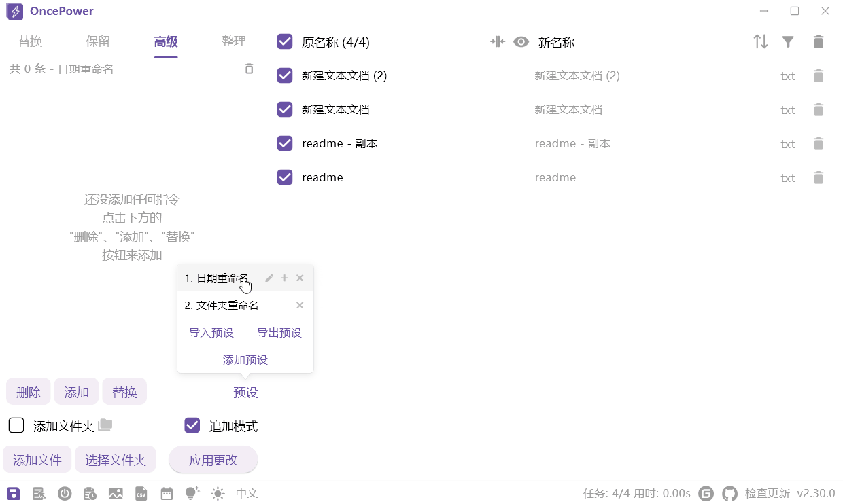Open GitHub repository from status bar
This screenshot has height=504, width=843.
pyautogui.click(x=729, y=493)
